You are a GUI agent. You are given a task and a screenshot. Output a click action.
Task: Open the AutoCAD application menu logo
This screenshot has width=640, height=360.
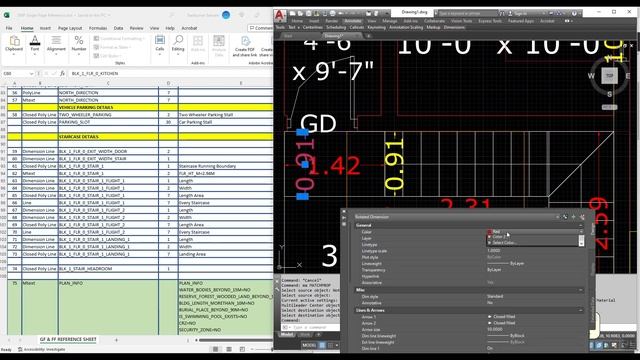[x=279, y=16]
